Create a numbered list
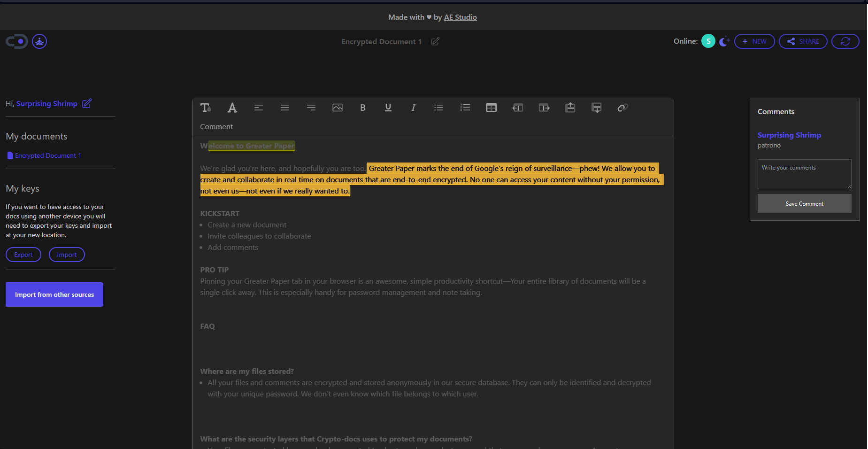Screen dimensions: 868x449 point(465,108)
